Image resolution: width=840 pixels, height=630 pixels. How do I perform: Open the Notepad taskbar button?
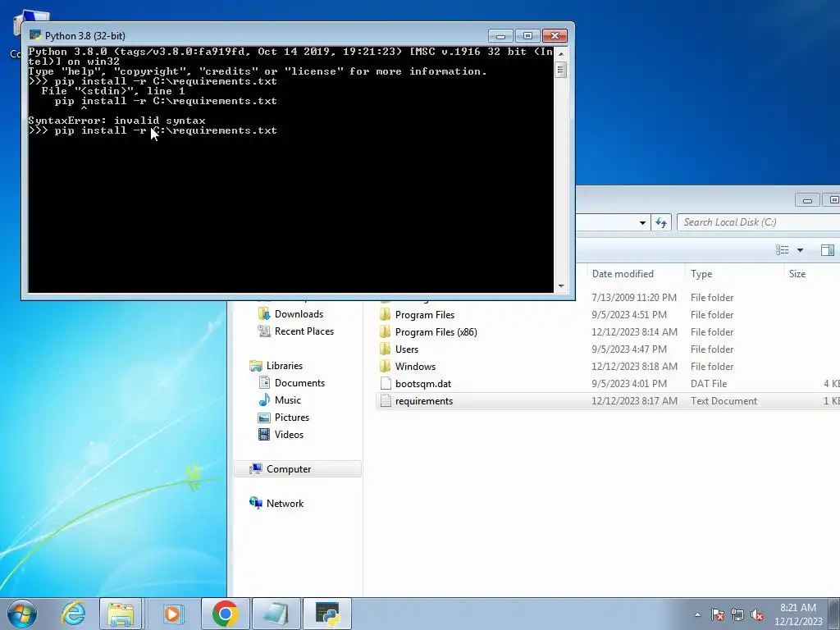click(x=276, y=614)
